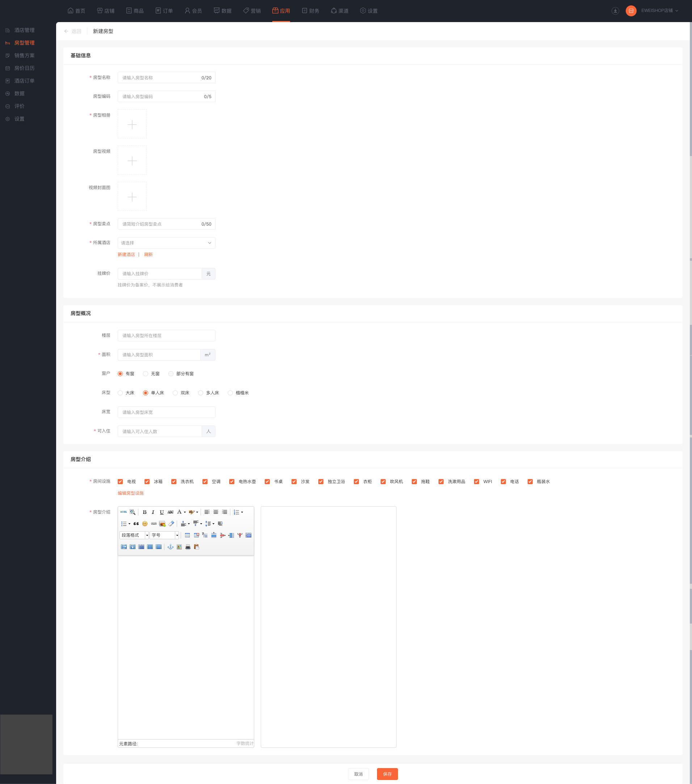The height and width of the screenshot is (784, 692).
Task: Select 部分有窗 window option
Action: pos(181,374)
